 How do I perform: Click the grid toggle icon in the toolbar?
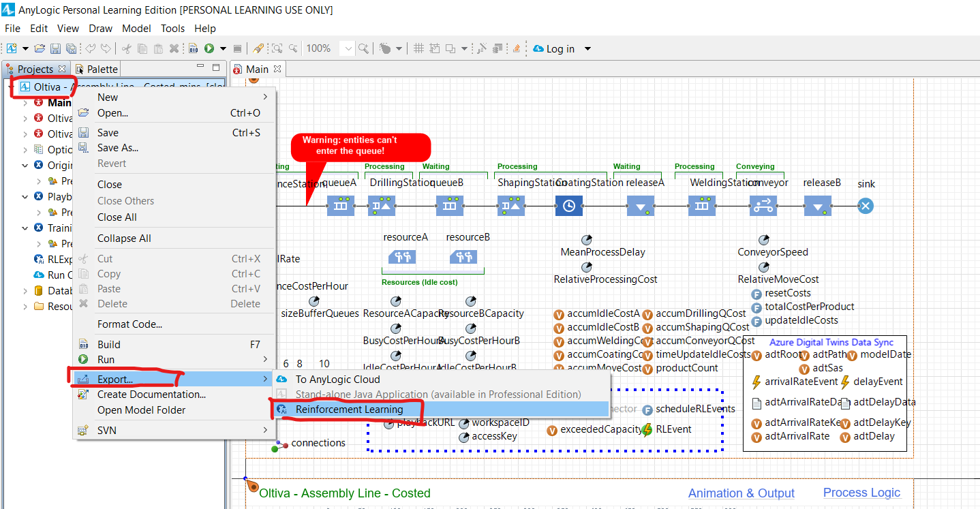point(418,48)
